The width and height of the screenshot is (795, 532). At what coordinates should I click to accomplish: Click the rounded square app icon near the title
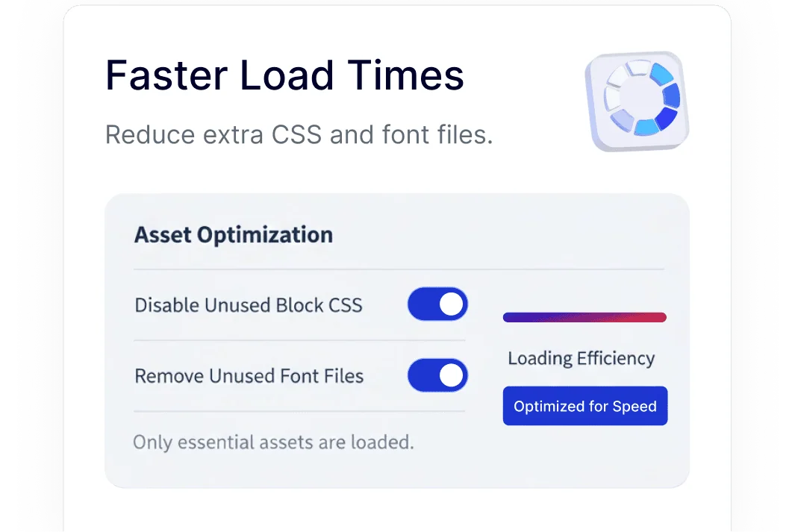[x=638, y=101]
